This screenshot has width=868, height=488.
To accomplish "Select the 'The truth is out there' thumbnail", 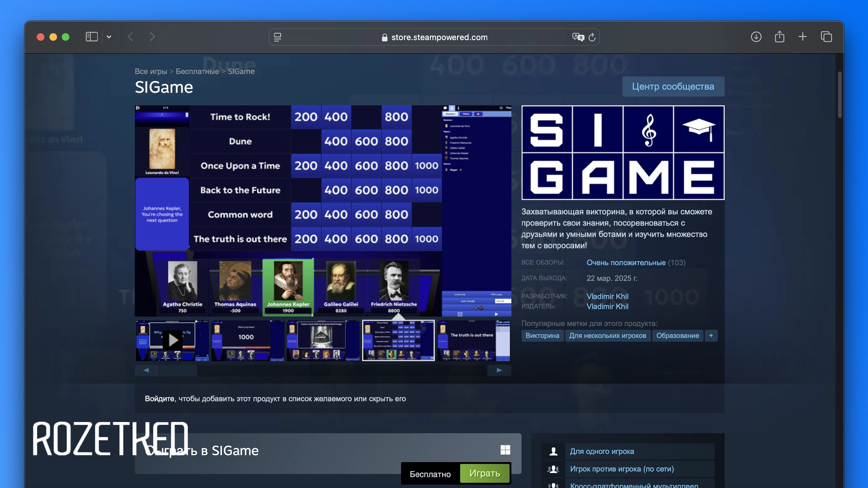I will tap(473, 341).
